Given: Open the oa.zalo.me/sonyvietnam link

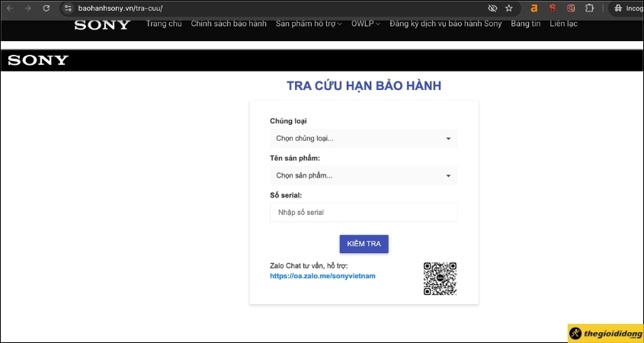Looking at the screenshot, I should coord(322,276).
